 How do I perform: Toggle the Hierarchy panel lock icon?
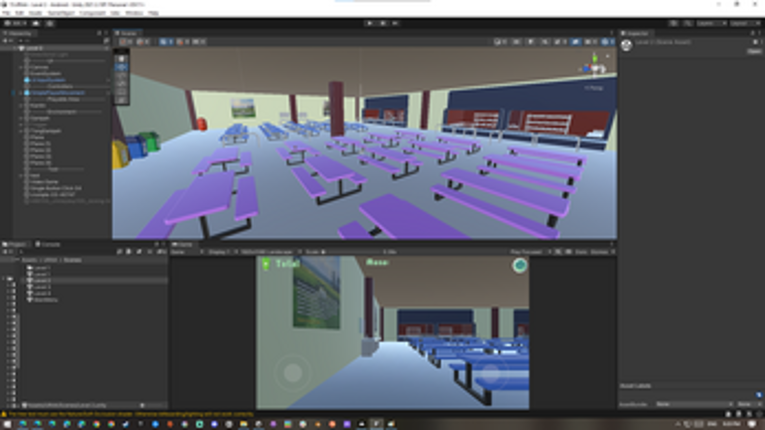point(100,33)
